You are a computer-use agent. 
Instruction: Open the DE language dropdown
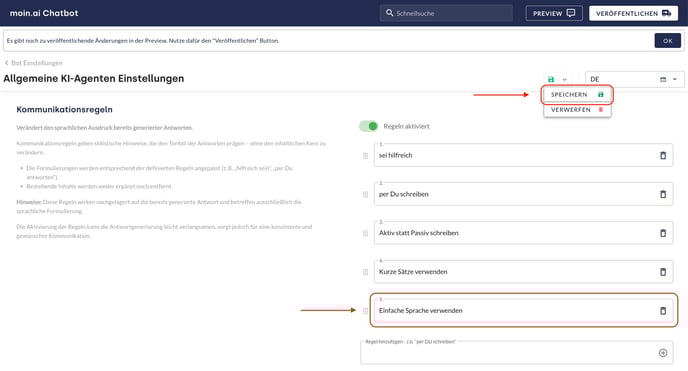point(634,79)
